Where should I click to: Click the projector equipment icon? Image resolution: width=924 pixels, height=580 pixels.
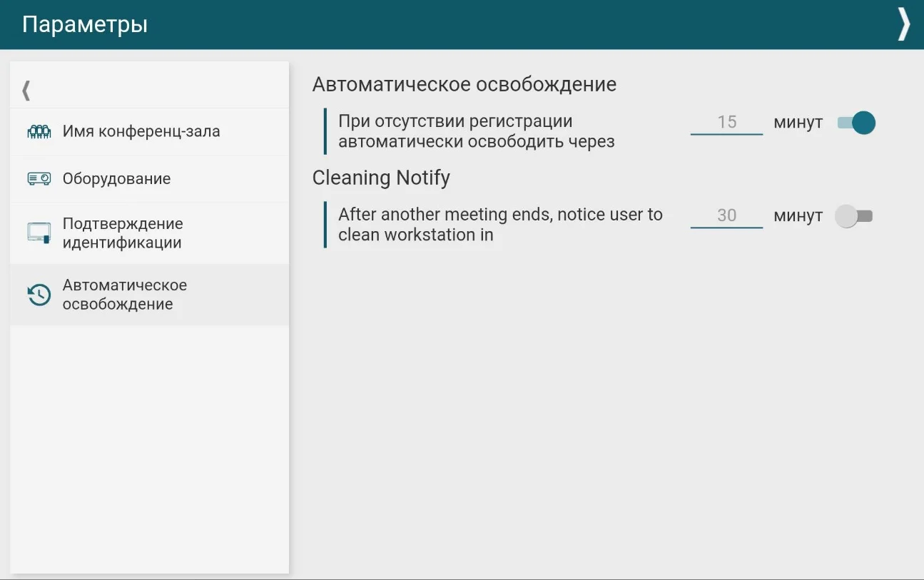(39, 179)
